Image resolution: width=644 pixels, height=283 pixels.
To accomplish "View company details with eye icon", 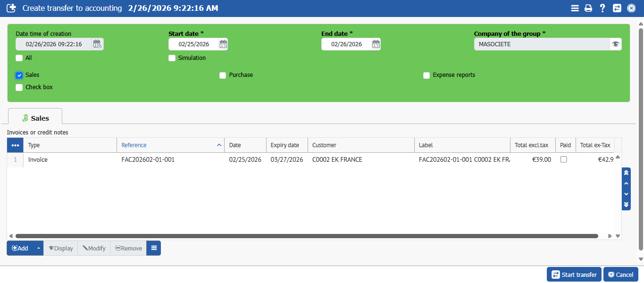I will 615,44.
